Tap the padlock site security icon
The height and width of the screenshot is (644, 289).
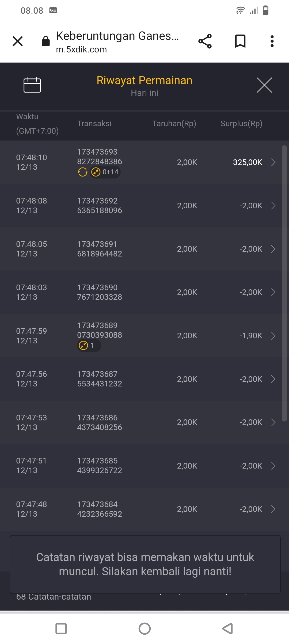[x=46, y=41]
